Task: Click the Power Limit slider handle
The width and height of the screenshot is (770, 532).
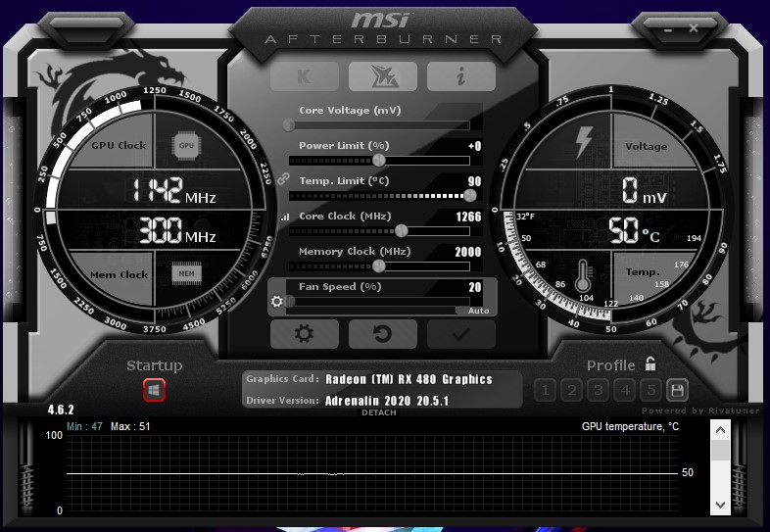Action: pyautogui.click(x=378, y=161)
